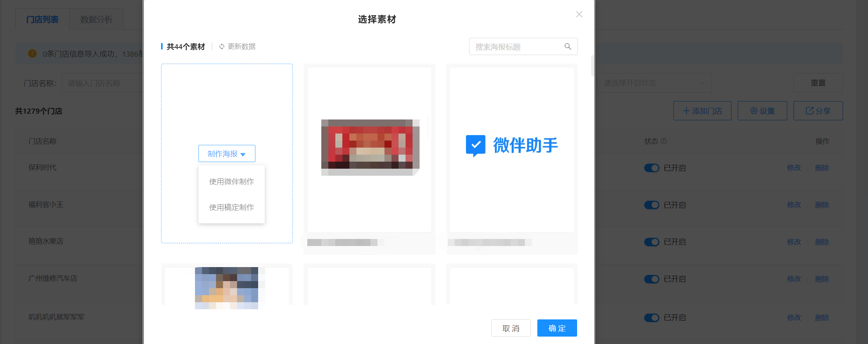The height and width of the screenshot is (344, 868).
Task: Open the 请选择开启状态 dropdown
Action: 654,83
